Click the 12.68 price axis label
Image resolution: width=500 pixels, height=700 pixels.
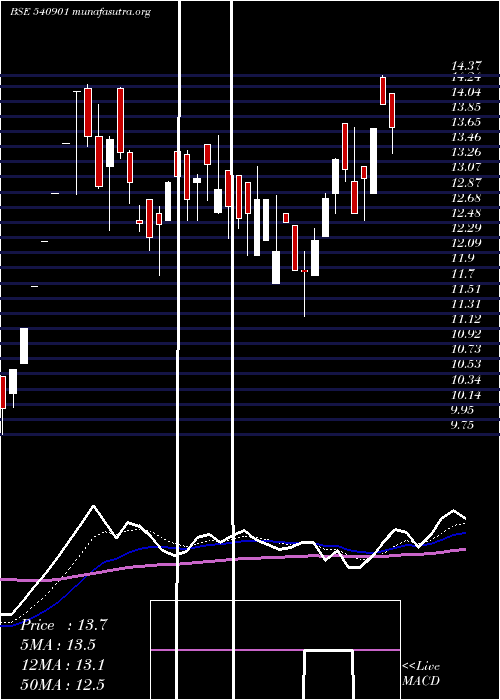pyautogui.click(x=467, y=198)
